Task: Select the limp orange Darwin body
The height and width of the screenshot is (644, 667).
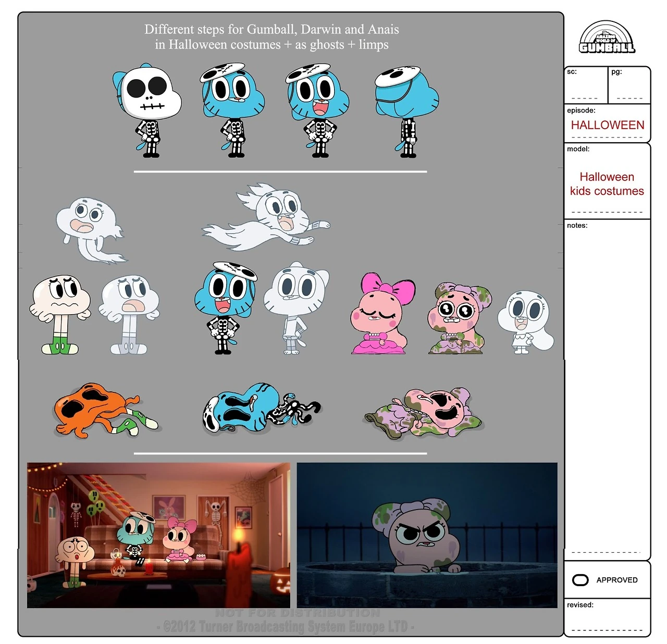Action: [x=104, y=410]
